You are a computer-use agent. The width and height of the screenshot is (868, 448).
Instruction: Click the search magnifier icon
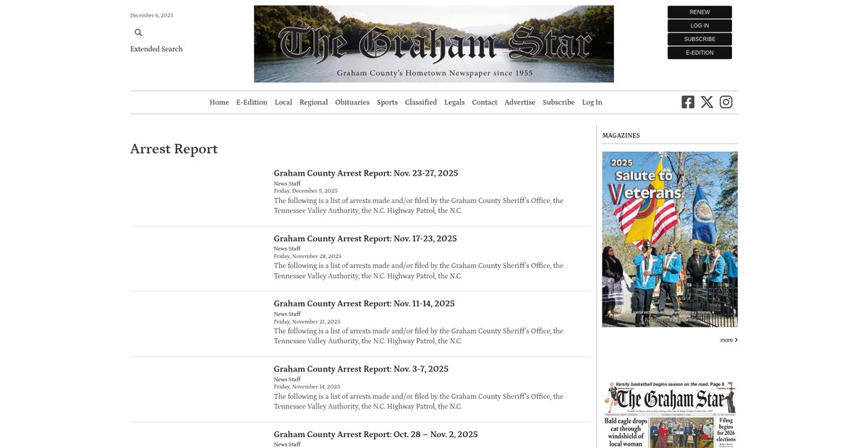point(138,33)
